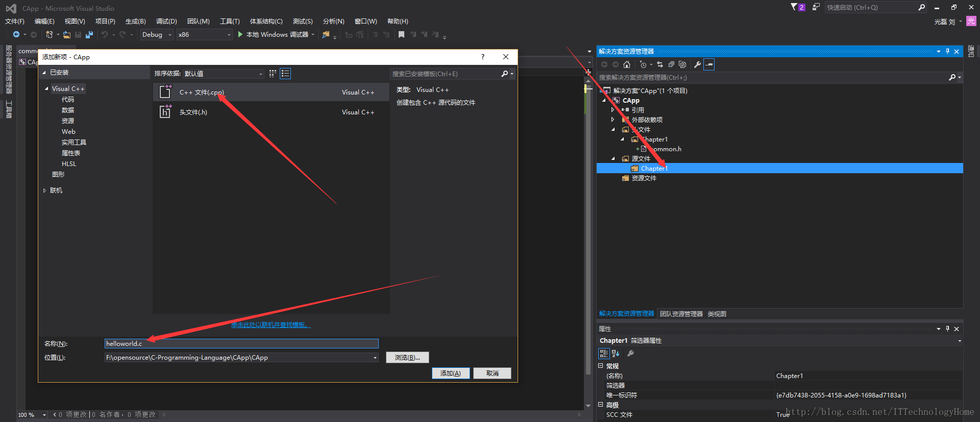
Task: Pin the Solution Explorer panel
Action: 947,51
